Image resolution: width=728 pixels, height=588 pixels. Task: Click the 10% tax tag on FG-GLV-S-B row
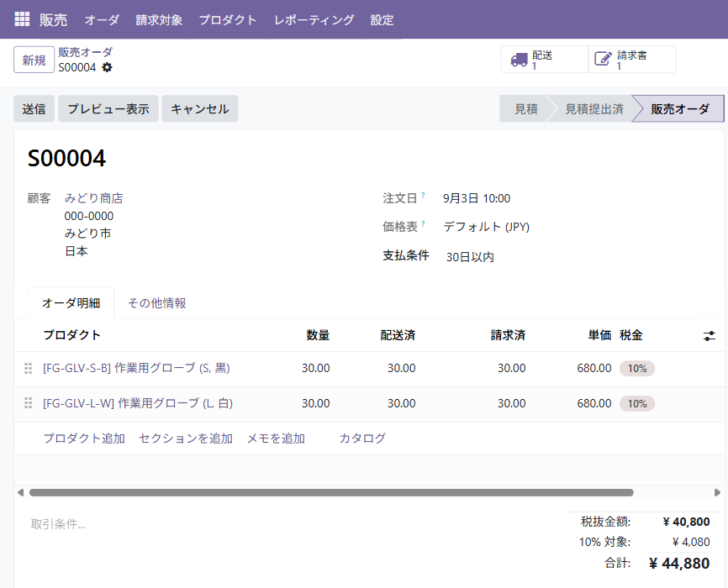click(637, 369)
